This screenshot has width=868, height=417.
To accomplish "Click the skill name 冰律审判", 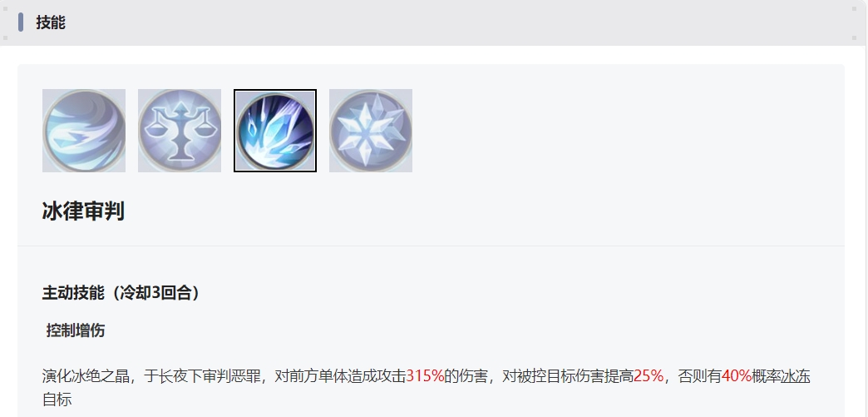I will pos(83,211).
